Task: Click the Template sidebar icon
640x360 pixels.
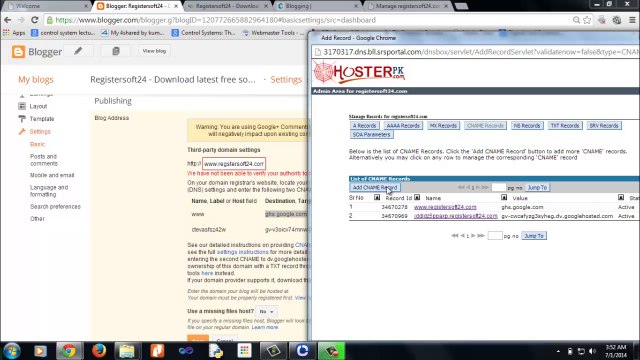Action: click(x=22, y=119)
